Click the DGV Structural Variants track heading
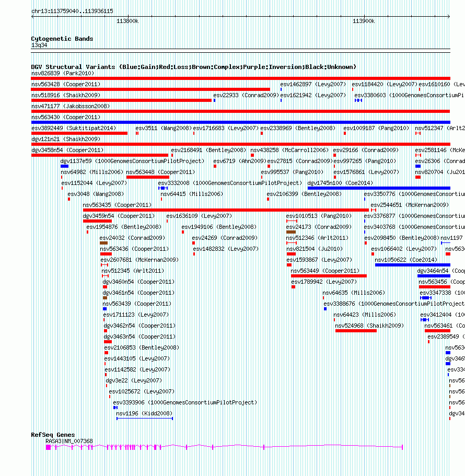The width and height of the screenshot is (465, 476). coord(194,67)
